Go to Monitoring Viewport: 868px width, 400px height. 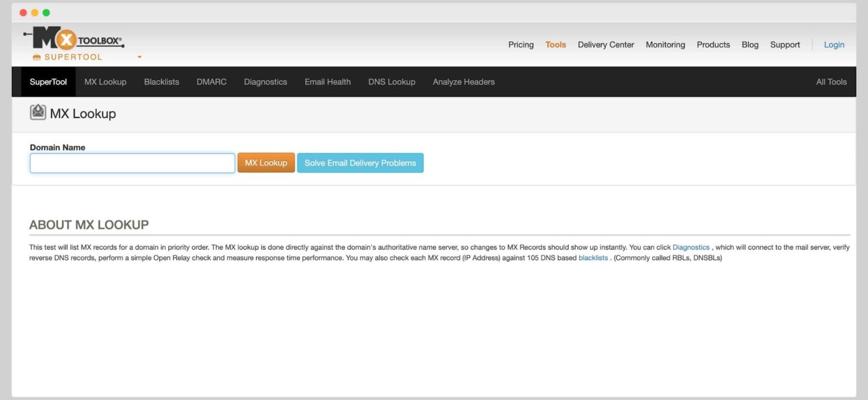pos(665,45)
